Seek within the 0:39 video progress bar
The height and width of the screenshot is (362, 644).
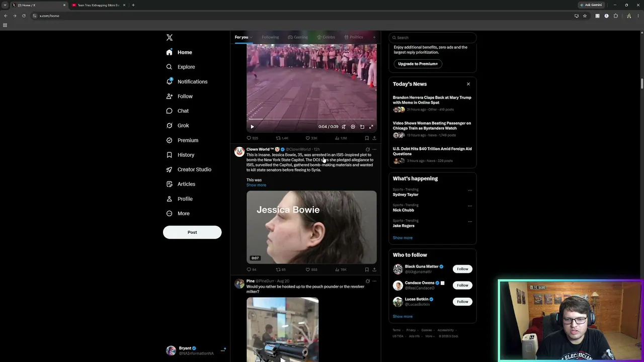click(311, 120)
